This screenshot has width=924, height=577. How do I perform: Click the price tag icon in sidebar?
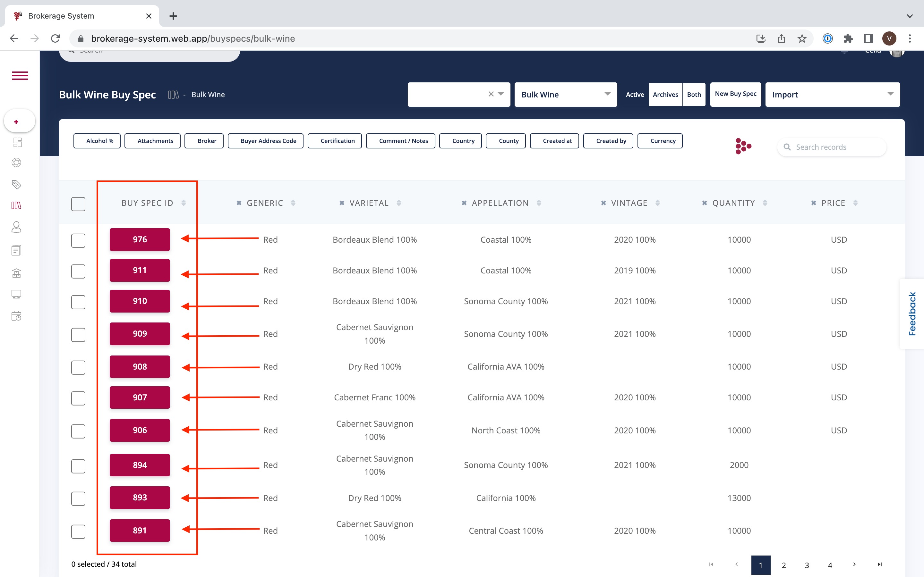[x=16, y=185]
